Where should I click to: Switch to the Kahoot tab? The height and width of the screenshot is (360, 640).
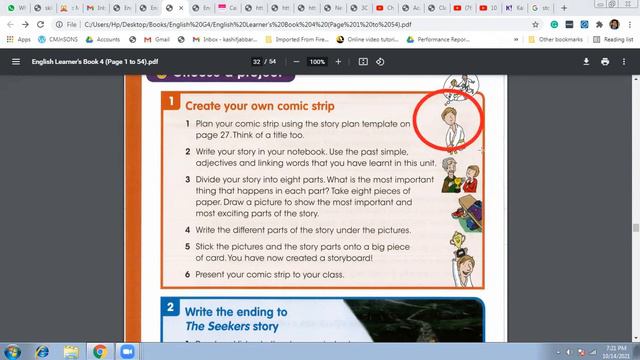click(513, 8)
